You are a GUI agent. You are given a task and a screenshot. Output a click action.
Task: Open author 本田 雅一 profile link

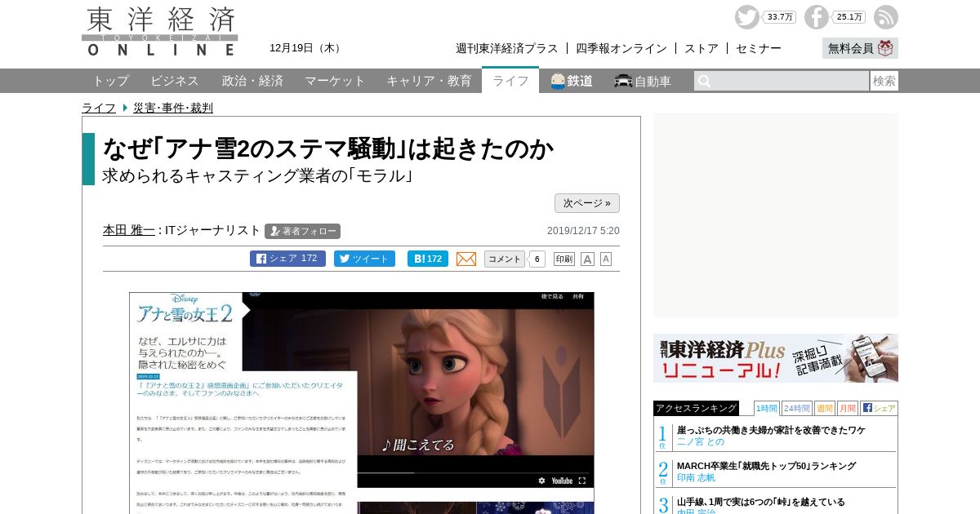[x=129, y=230]
